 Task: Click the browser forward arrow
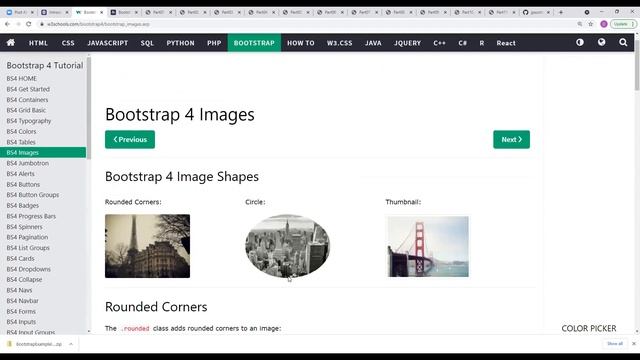[x=18, y=24]
